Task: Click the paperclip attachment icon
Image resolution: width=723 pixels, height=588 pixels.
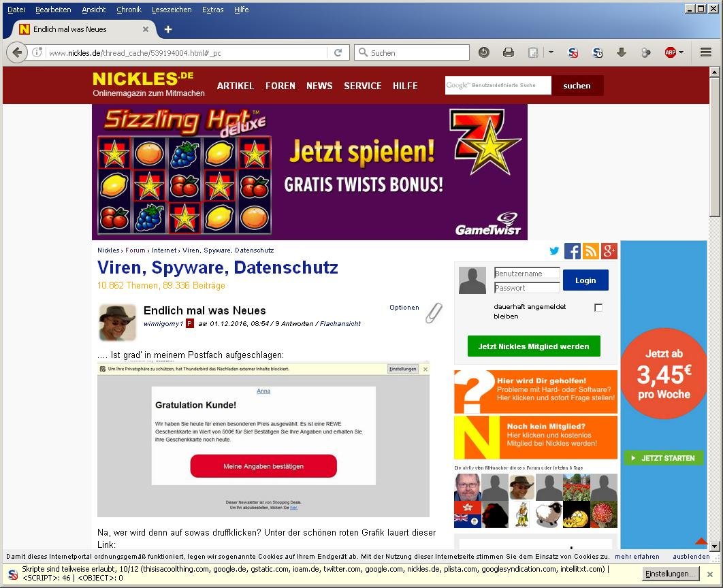Action: pyautogui.click(x=434, y=313)
